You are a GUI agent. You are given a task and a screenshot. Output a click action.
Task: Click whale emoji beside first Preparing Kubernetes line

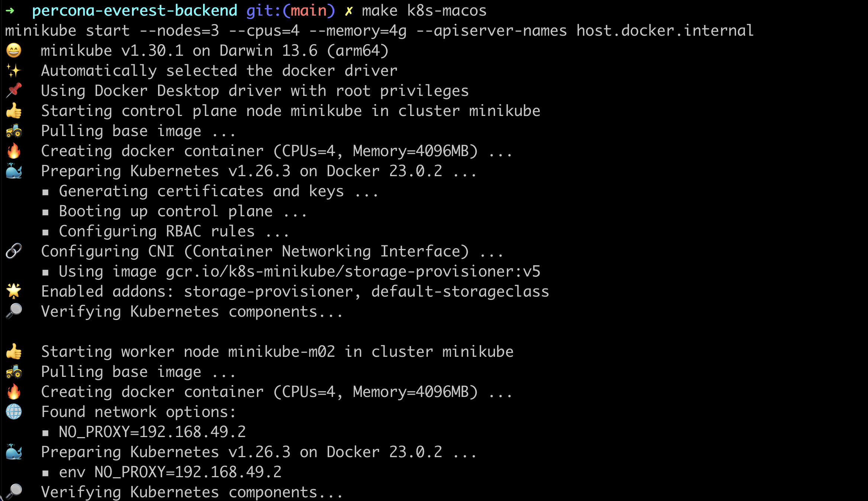click(14, 171)
